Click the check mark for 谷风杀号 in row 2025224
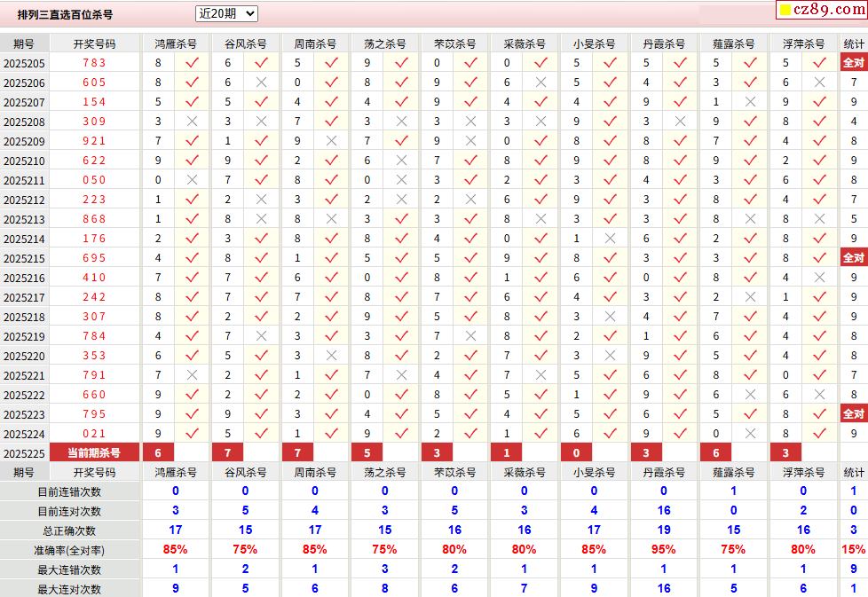Image resolution: width=868 pixels, height=597 pixels. 261,434
